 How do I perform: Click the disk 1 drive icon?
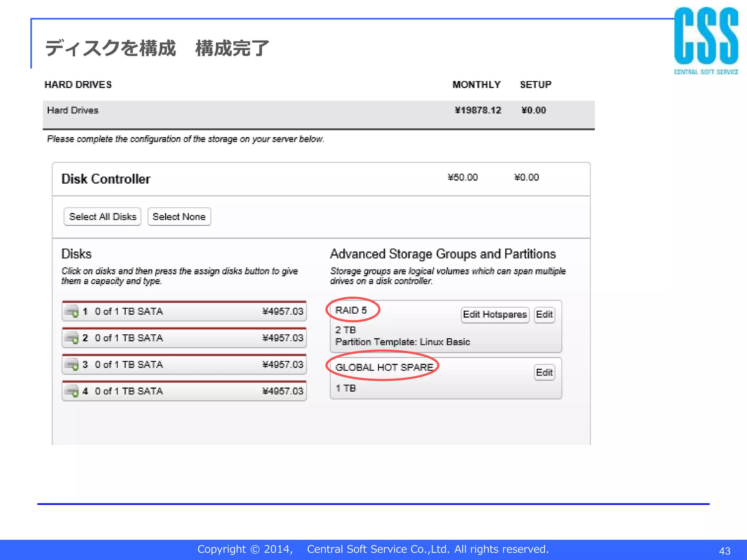click(71, 311)
